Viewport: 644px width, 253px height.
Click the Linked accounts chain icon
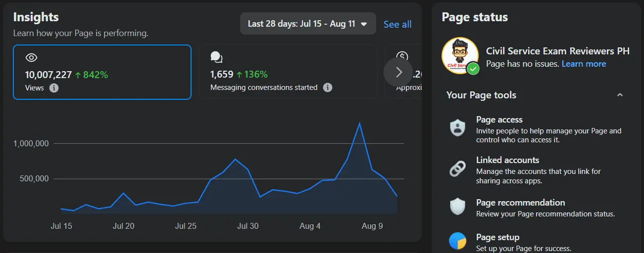click(x=457, y=169)
